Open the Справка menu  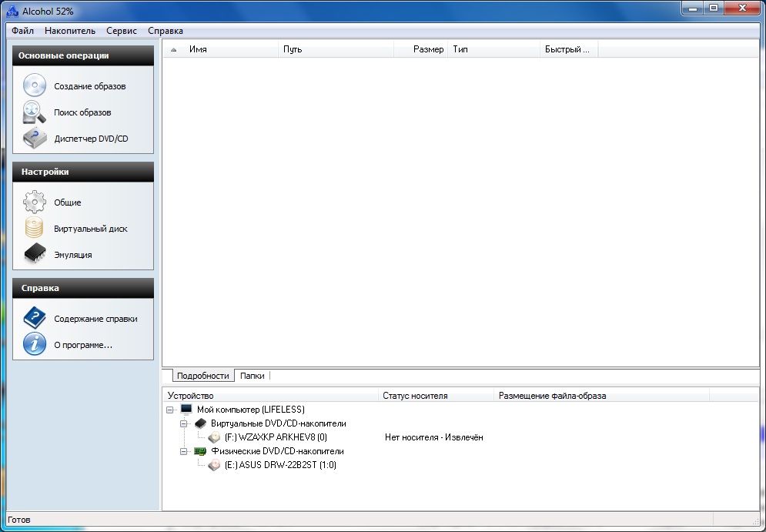click(x=166, y=31)
